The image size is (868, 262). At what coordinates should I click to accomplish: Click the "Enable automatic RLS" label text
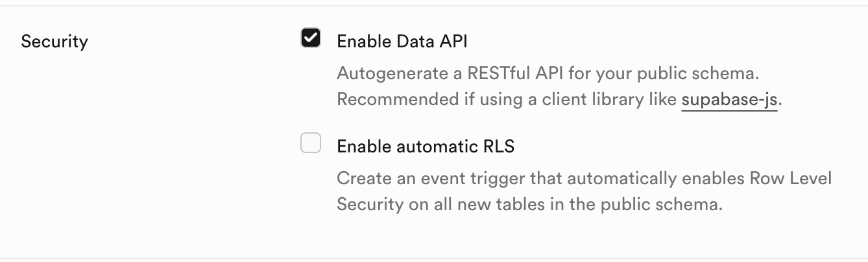[425, 147]
